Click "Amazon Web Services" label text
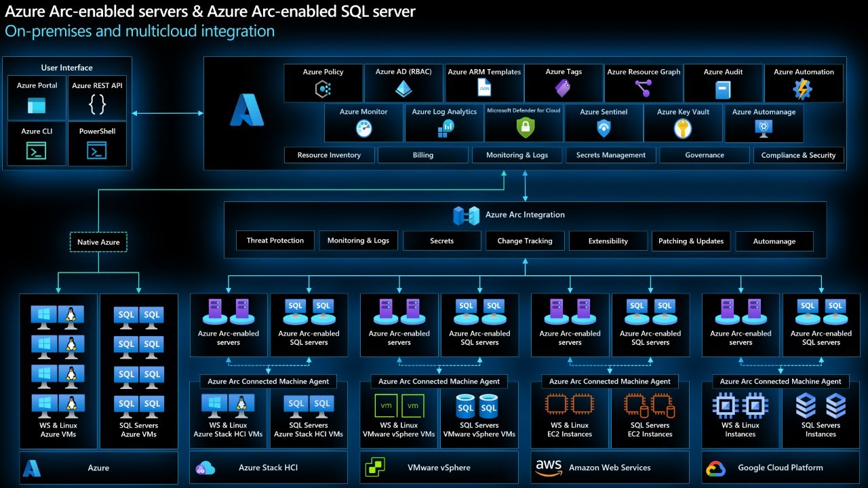This screenshot has width=868, height=488. click(610, 468)
